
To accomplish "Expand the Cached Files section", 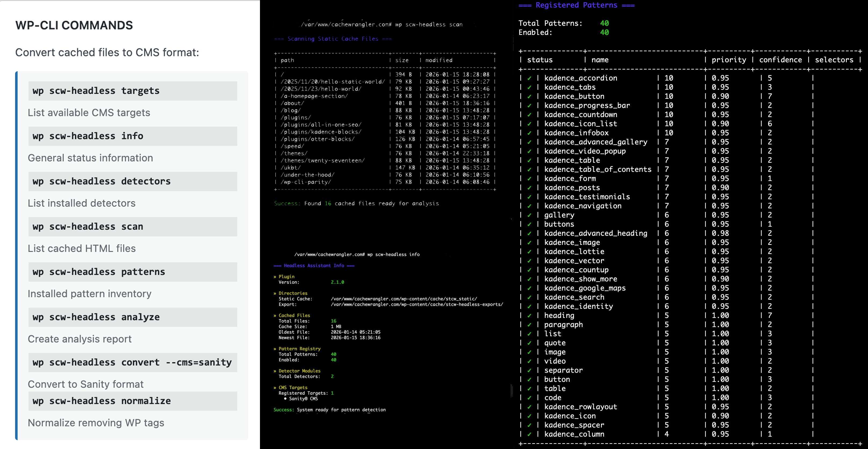I will pyautogui.click(x=294, y=315).
